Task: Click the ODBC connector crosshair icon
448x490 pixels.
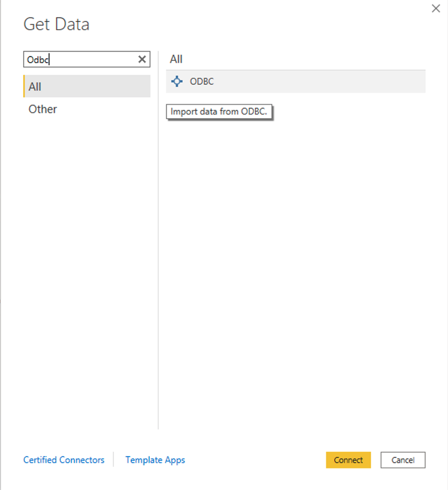Action: point(177,81)
